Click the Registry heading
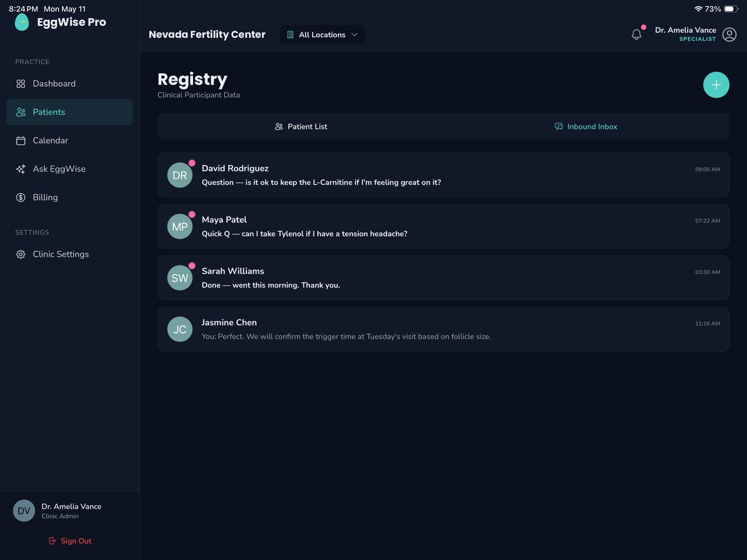The height and width of the screenshot is (560, 747). pos(193,79)
